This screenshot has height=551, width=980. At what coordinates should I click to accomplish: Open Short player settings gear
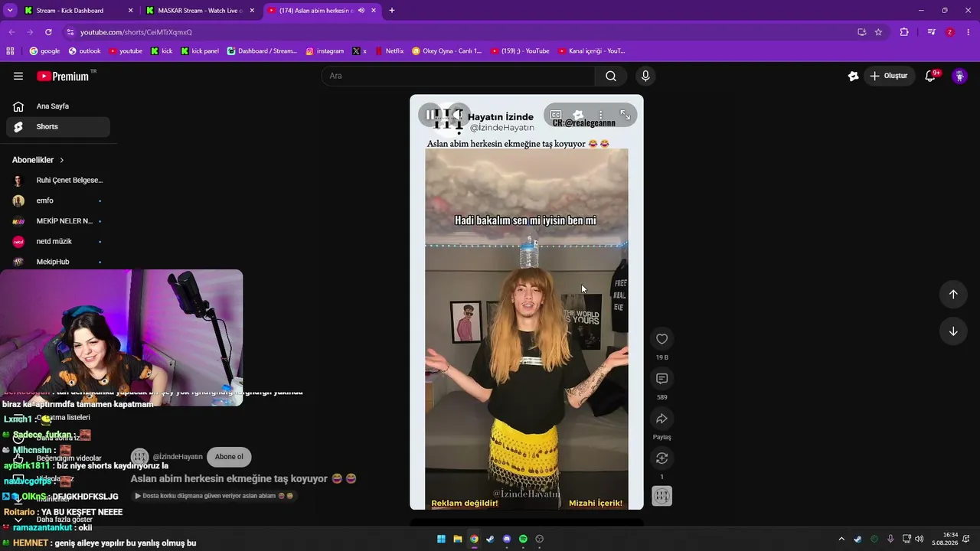point(578,115)
